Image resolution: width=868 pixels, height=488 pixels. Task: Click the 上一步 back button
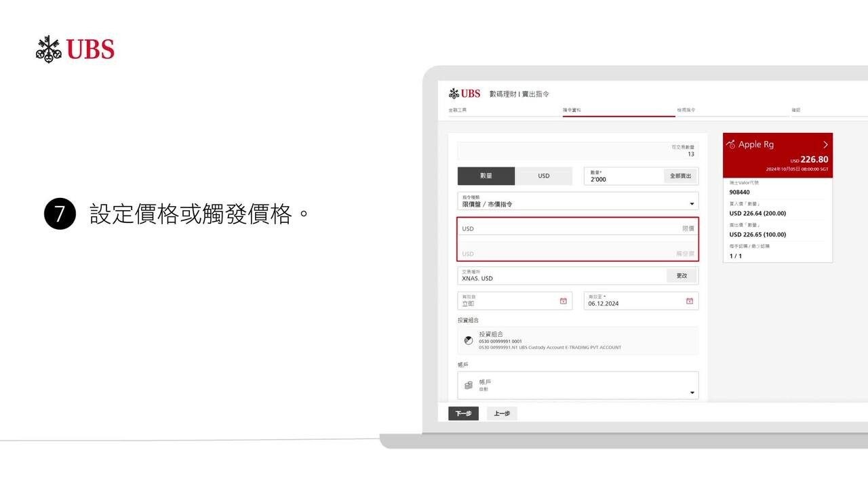click(502, 413)
